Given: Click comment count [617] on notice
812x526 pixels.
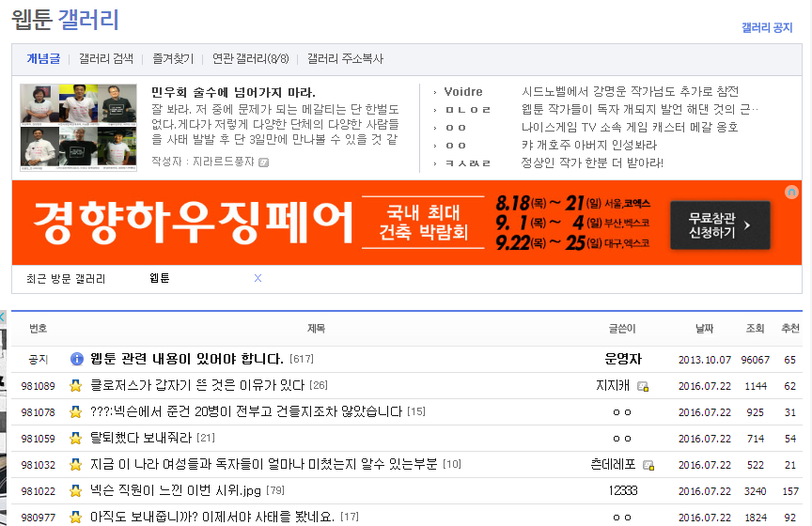Looking at the screenshot, I should 302,359.
